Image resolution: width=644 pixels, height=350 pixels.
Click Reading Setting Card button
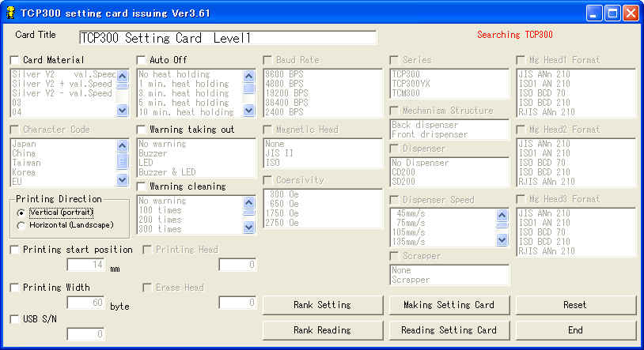449,330
